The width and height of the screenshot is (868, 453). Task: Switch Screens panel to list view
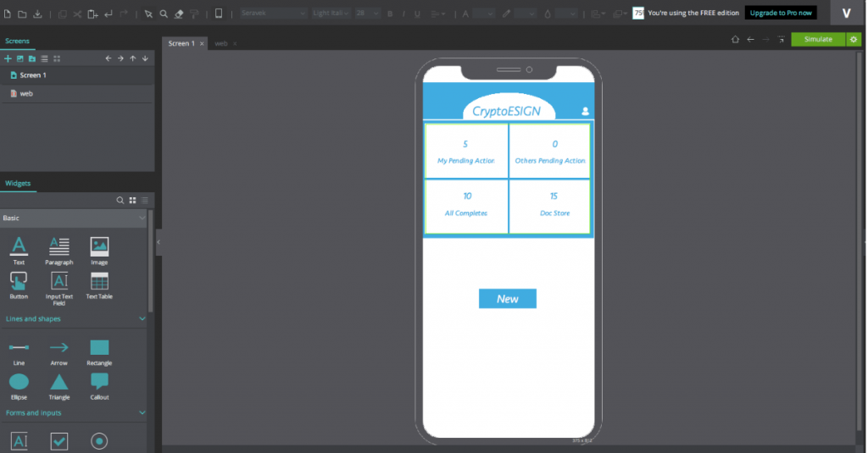(x=44, y=58)
